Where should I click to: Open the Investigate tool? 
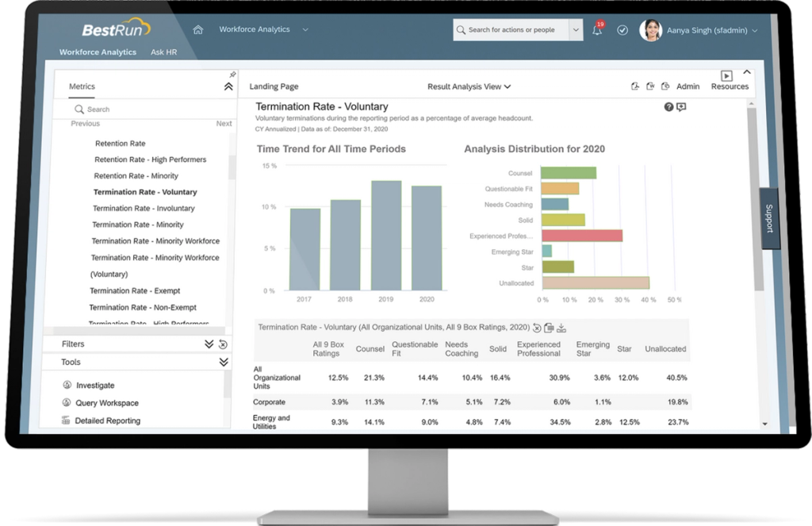click(x=95, y=385)
